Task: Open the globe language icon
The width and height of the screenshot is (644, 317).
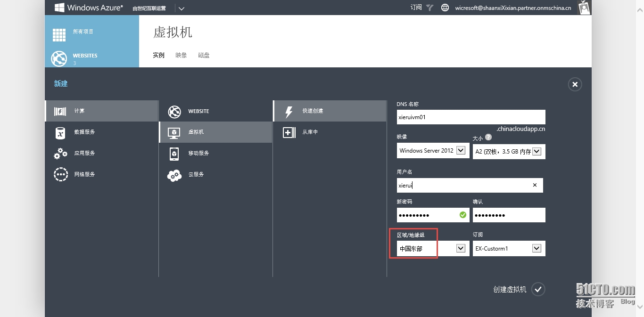Action: (445, 8)
